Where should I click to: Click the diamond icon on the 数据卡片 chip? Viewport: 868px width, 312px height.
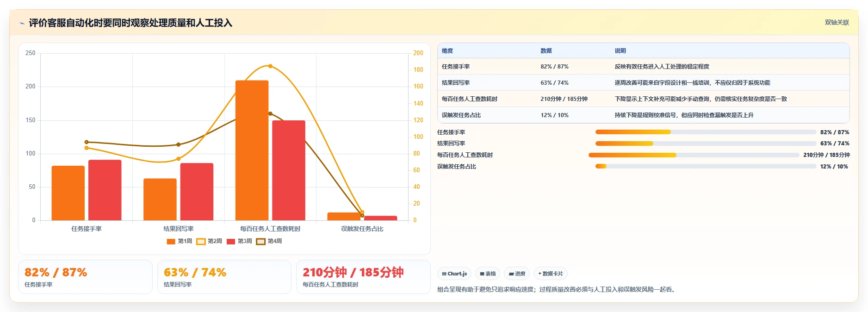pos(539,274)
